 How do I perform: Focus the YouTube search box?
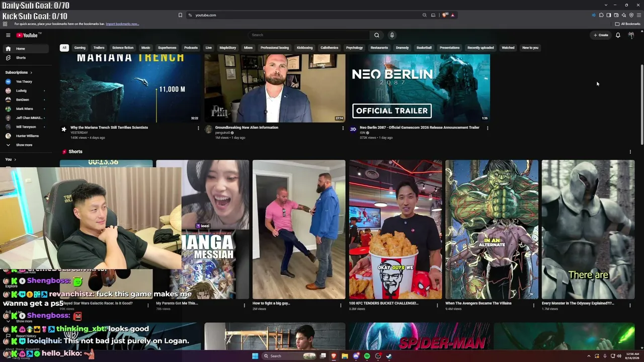pyautogui.click(x=309, y=35)
